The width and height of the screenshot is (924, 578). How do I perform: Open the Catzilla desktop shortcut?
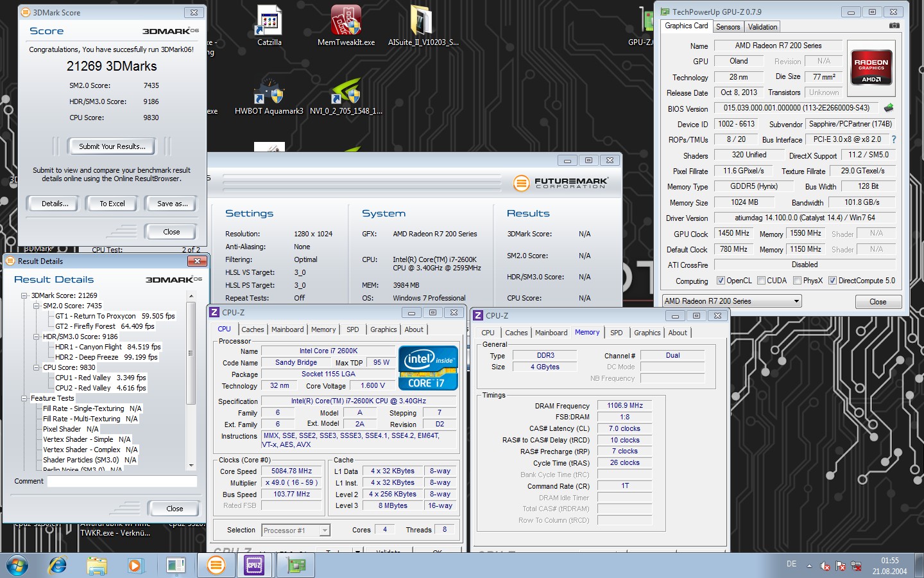[x=269, y=26]
